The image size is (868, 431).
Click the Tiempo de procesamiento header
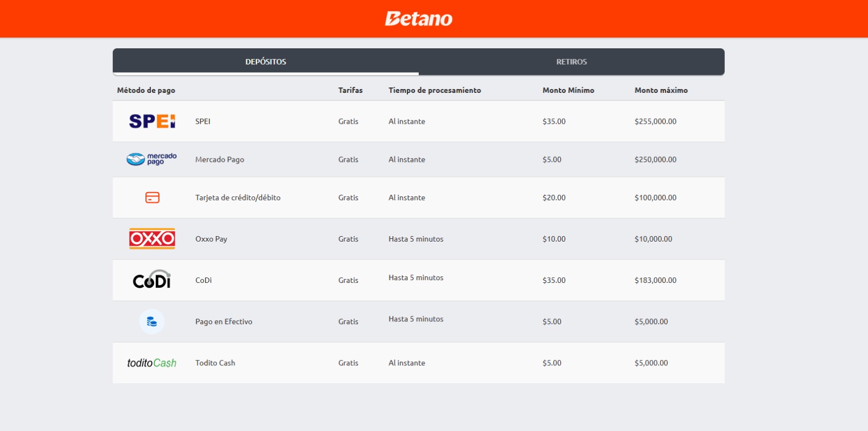point(435,90)
